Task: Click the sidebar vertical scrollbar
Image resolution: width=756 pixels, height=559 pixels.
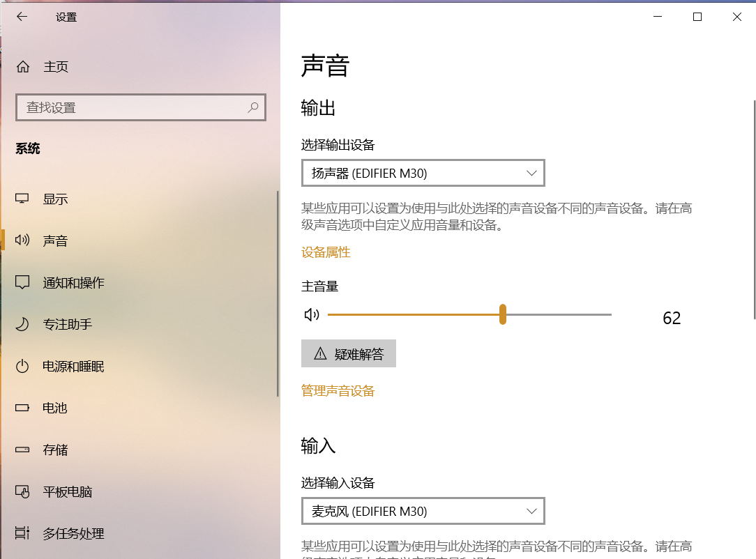Action: pos(278,294)
